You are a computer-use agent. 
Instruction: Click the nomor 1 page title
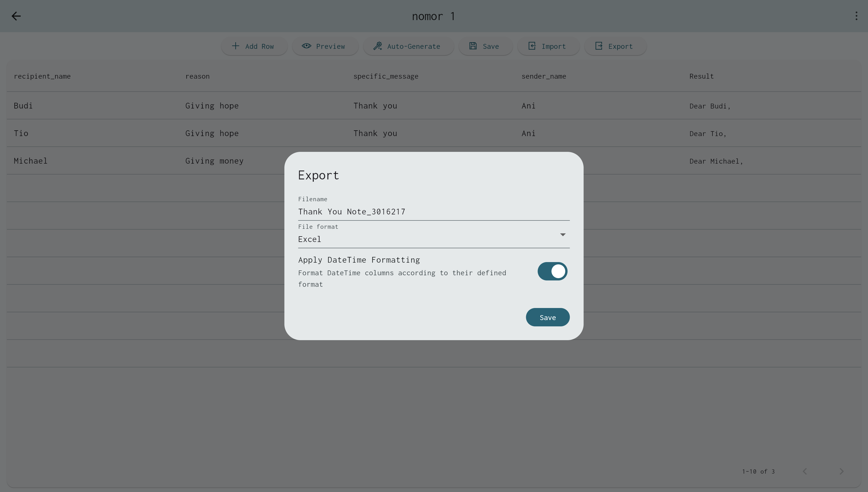tap(433, 16)
